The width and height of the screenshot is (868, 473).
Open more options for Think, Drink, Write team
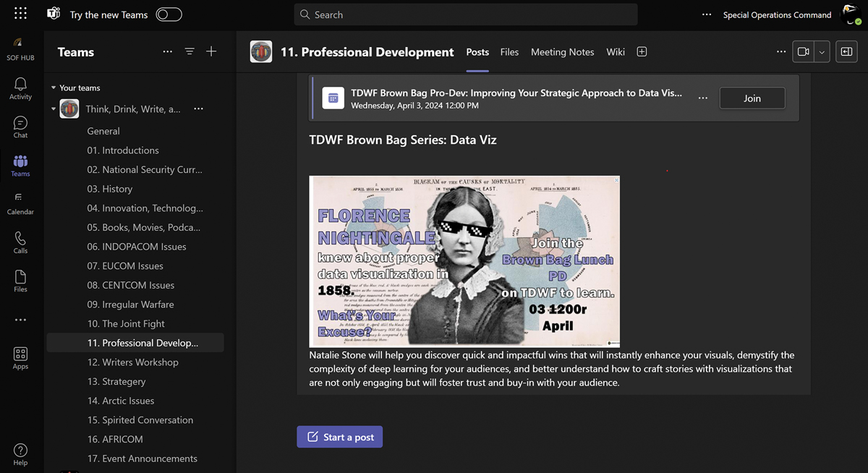(198, 108)
